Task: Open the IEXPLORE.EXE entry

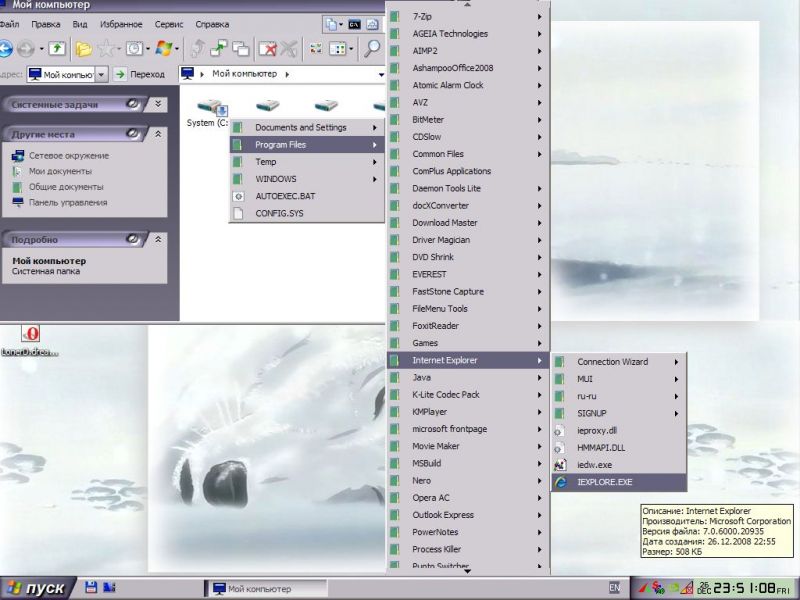Action: [604, 482]
